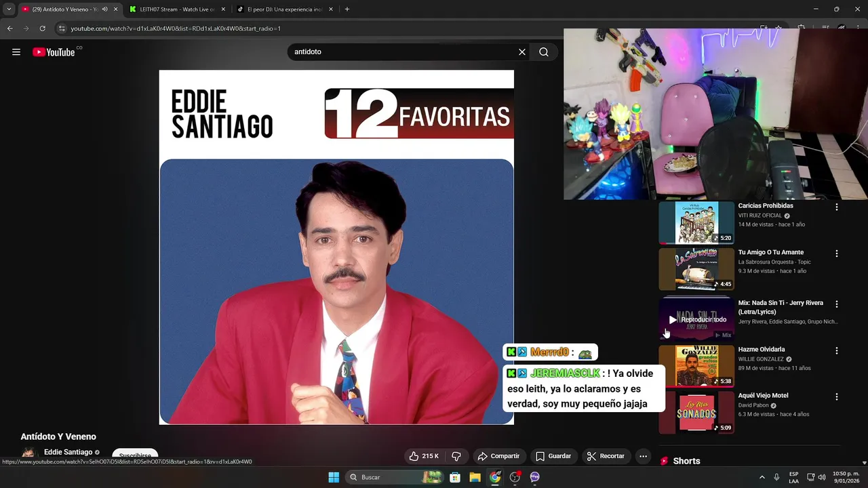
Task: Open options for Caricias Prohibidas
Action: pyautogui.click(x=836, y=207)
